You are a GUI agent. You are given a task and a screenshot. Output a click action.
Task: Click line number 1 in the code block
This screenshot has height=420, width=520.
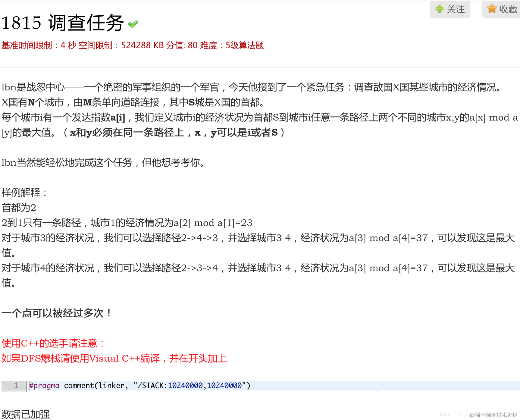coord(16,386)
